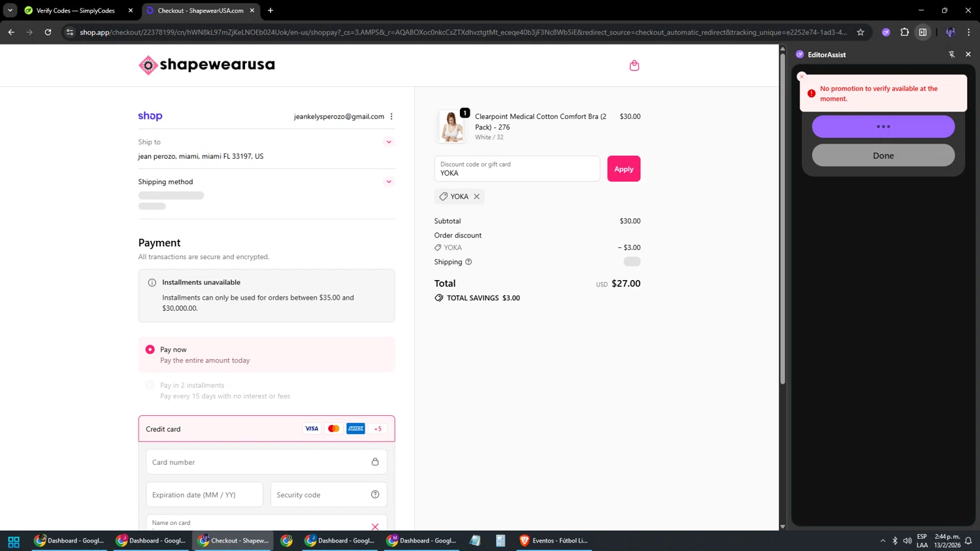Open the shopping bag cart icon
The height and width of the screenshot is (551, 980).
[x=634, y=65]
